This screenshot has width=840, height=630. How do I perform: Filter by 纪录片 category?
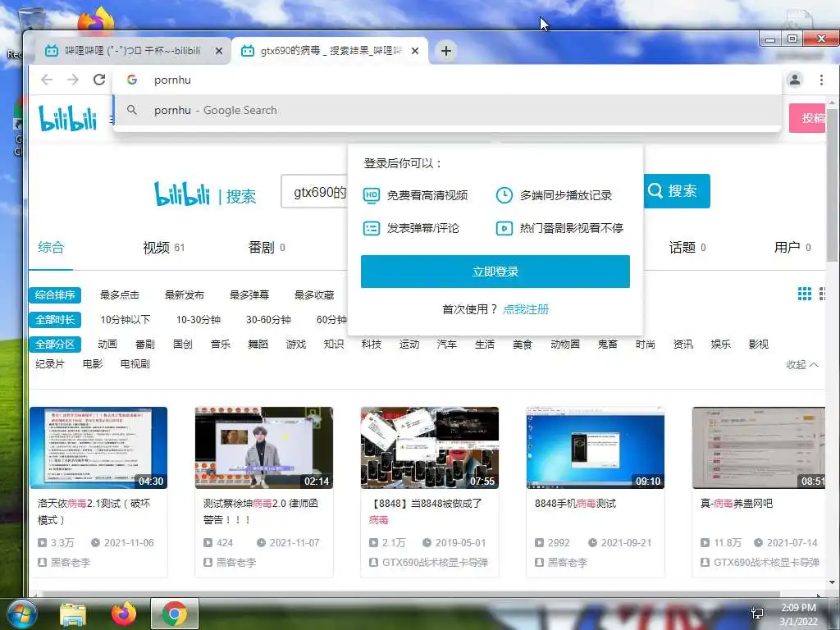tap(50, 364)
